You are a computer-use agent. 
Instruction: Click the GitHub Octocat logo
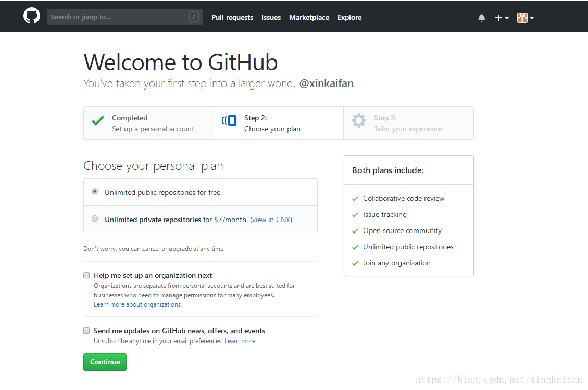(x=31, y=16)
